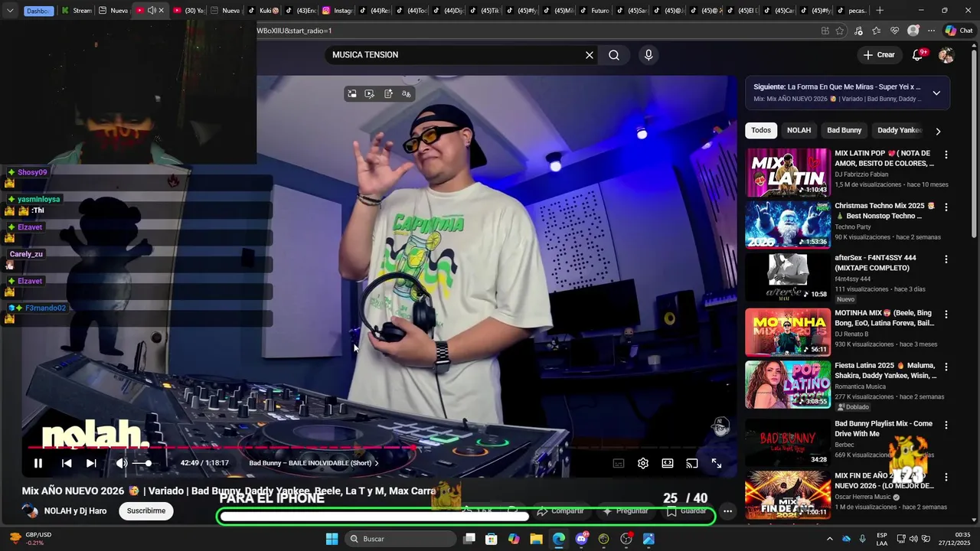Open the 'Fiesta Latina 2025' thumbnail

(788, 385)
